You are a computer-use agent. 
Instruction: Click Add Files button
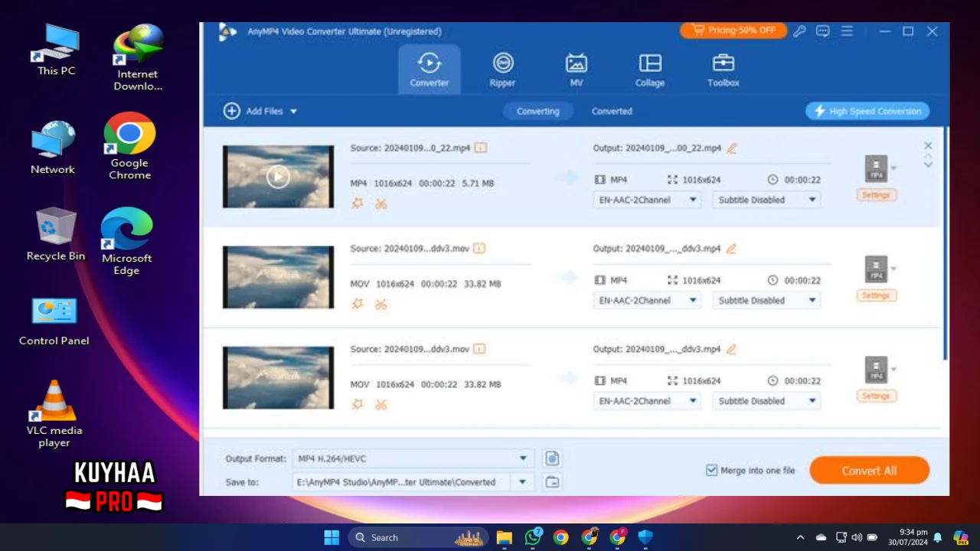click(253, 111)
